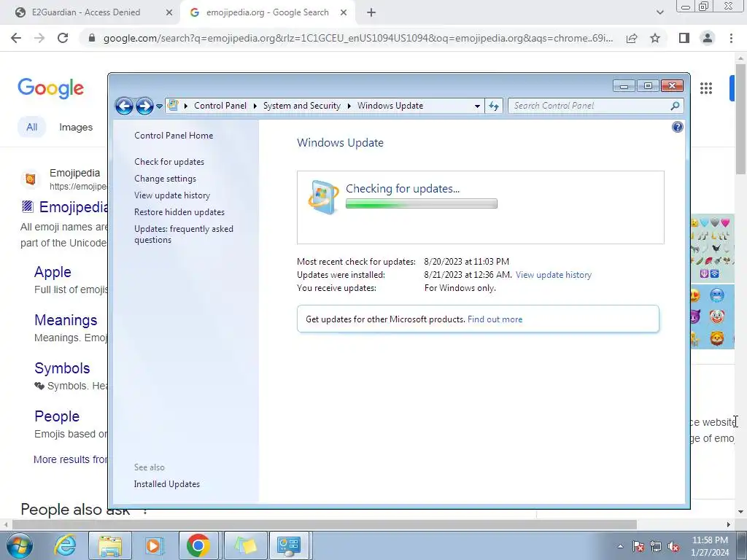Click the System and Security breadcrumb
This screenshot has width=747, height=560.
[x=301, y=106]
